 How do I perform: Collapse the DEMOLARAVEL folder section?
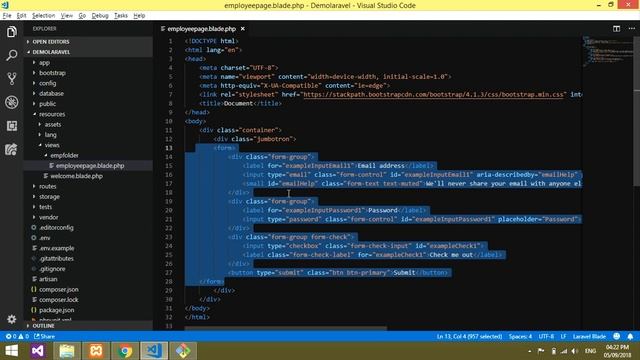(88, 52)
